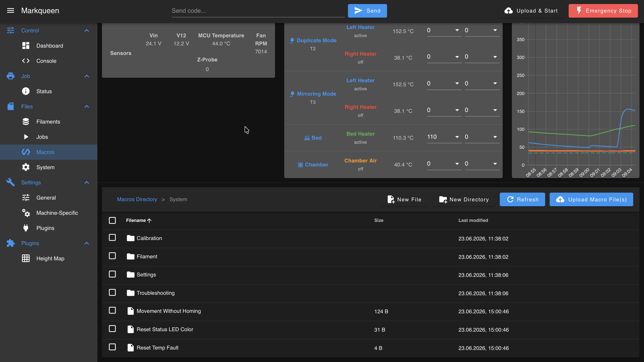Click the Macros Directory breadcrumb link
Image resolution: width=644 pixels, height=362 pixels.
(137, 199)
